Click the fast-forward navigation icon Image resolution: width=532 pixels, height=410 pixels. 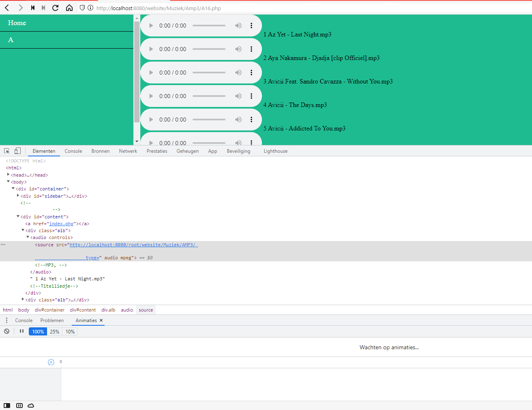pos(43,8)
